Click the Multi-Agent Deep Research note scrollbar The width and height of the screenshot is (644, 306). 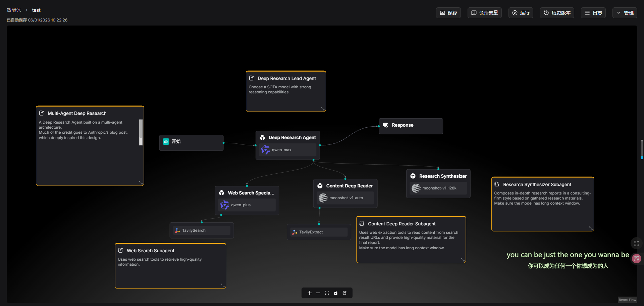[141, 132]
